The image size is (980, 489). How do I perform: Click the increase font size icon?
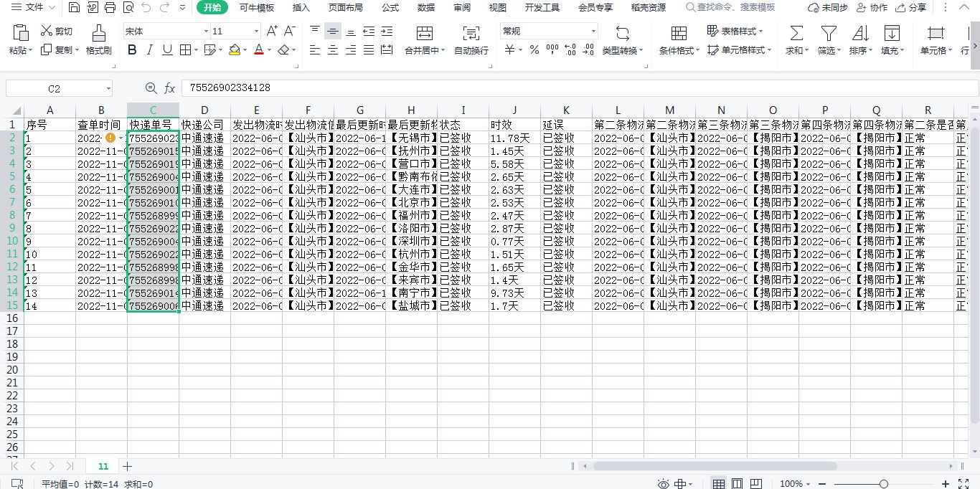[272, 31]
